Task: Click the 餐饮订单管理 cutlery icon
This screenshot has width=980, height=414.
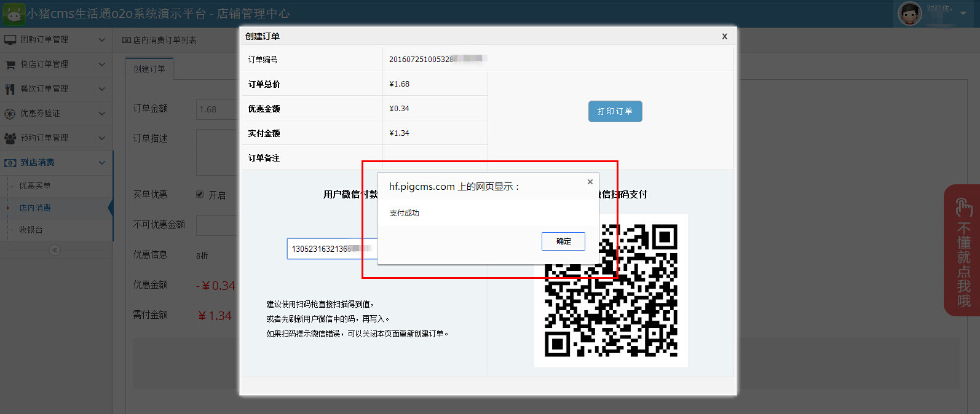Action: pos(10,89)
